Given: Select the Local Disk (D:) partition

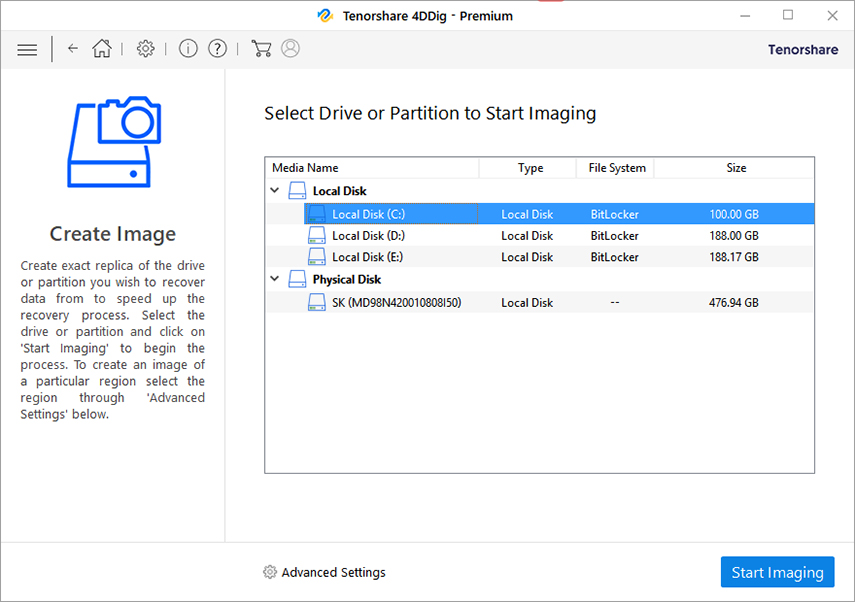Looking at the screenshot, I should click(540, 235).
